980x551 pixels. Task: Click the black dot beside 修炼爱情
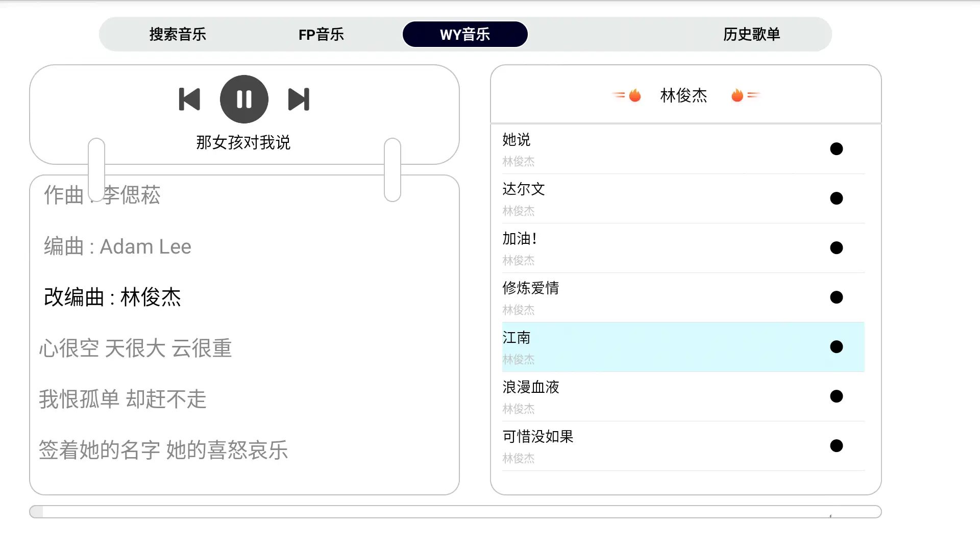836,297
